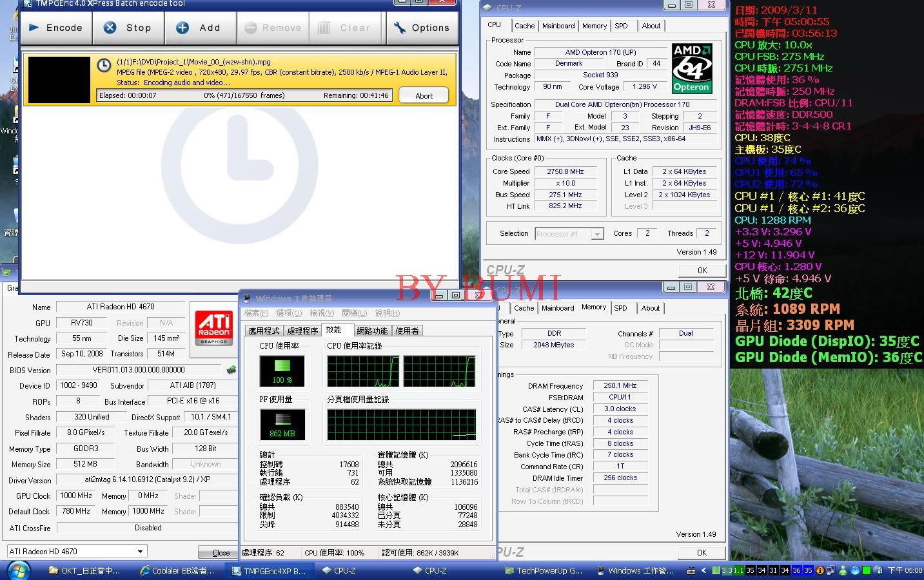Open the 選項(O) menu in Task Manager
Screen dimensions: 924x580
(288, 313)
